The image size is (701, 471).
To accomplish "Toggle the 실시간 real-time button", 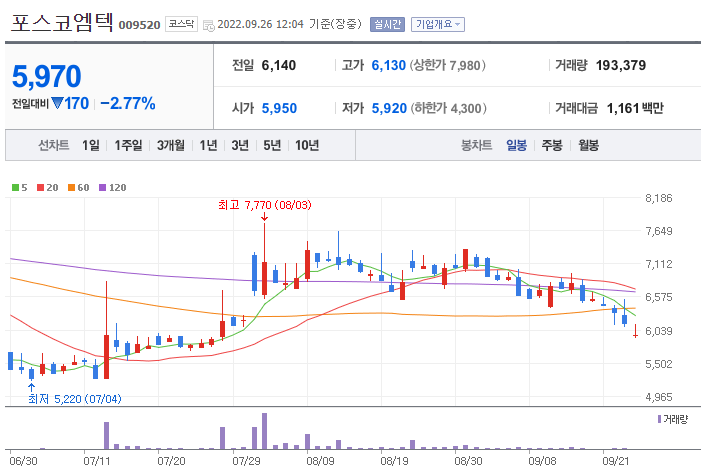I will [x=387, y=24].
